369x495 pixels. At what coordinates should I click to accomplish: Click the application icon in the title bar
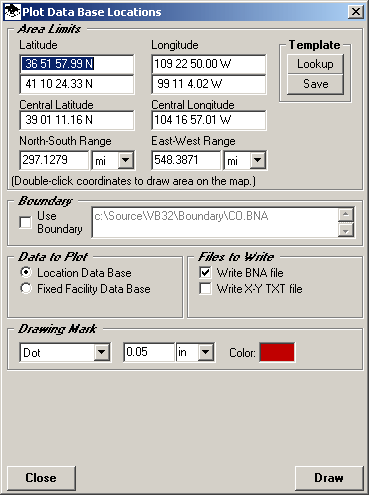(12, 12)
